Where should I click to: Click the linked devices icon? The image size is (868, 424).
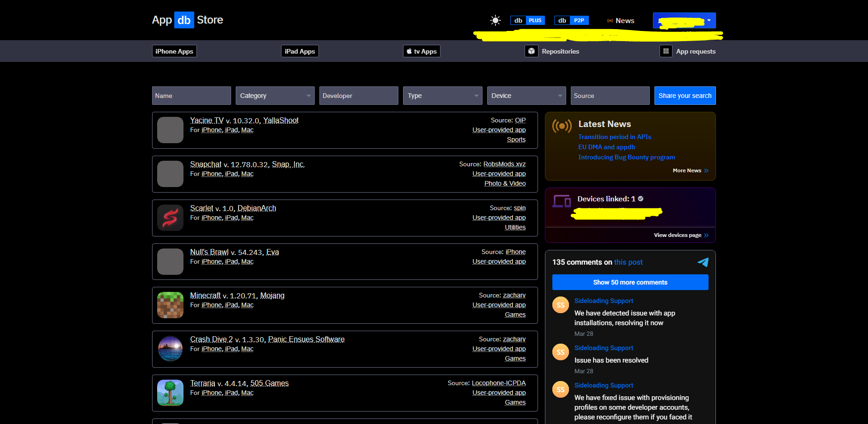click(x=562, y=201)
